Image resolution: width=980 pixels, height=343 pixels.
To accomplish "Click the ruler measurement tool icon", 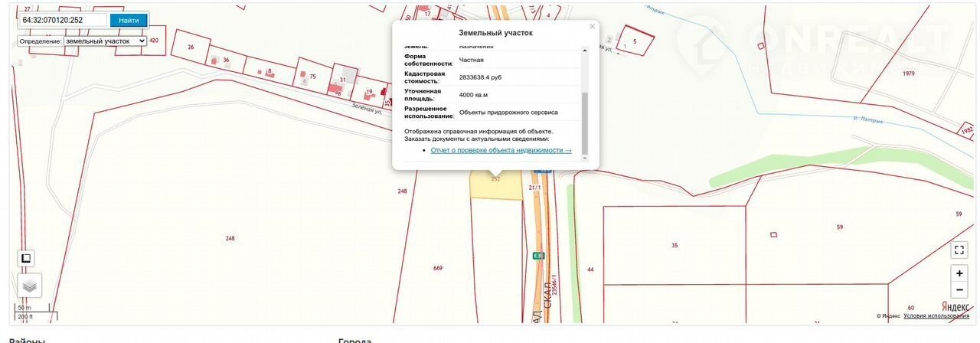I will [x=26, y=259].
